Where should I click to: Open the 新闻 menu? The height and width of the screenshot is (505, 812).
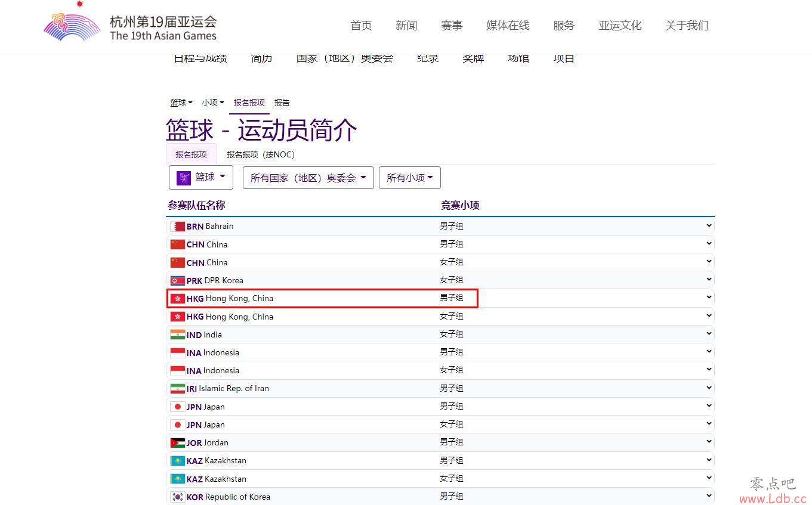pos(406,25)
